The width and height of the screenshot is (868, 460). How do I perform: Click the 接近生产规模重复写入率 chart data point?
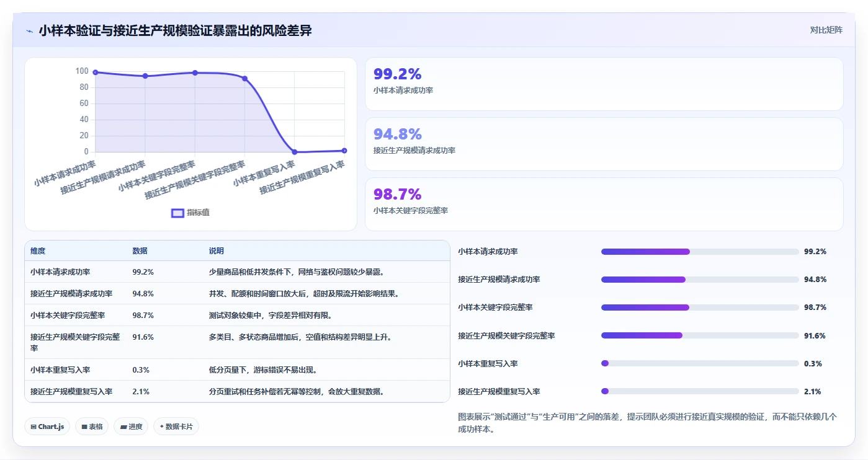(344, 151)
